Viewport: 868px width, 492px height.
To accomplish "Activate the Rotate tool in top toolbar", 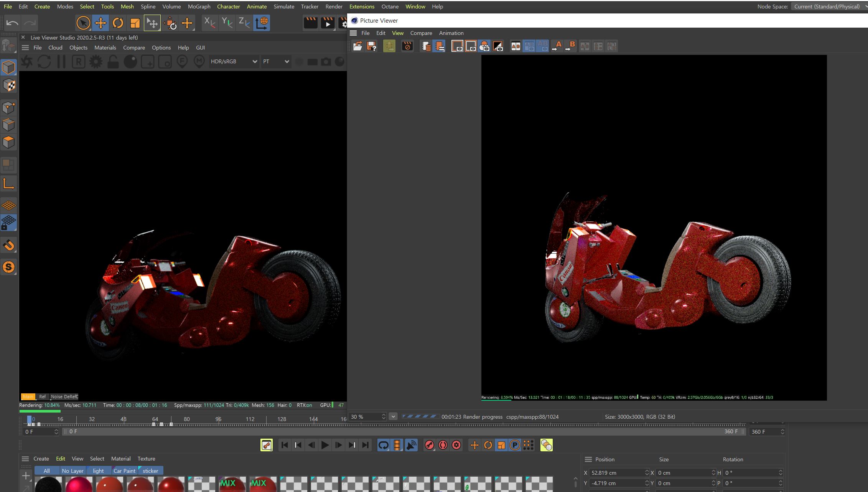I will coord(118,23).
